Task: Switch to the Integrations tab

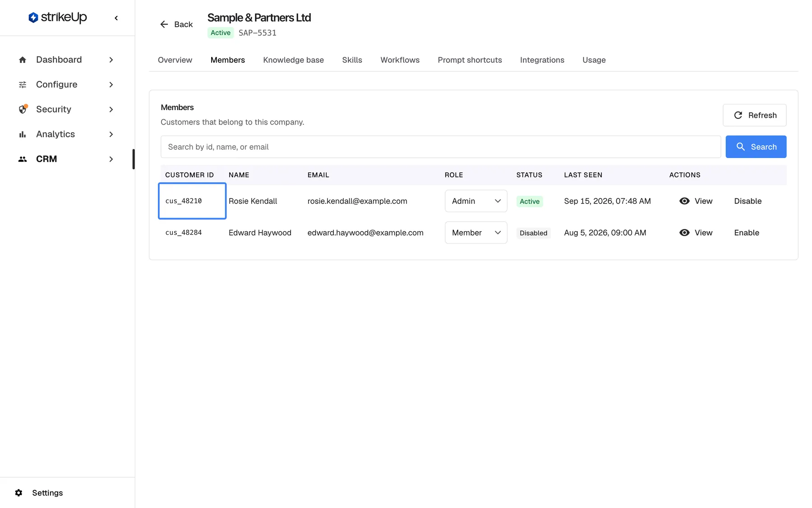Action: click(542, 60)
